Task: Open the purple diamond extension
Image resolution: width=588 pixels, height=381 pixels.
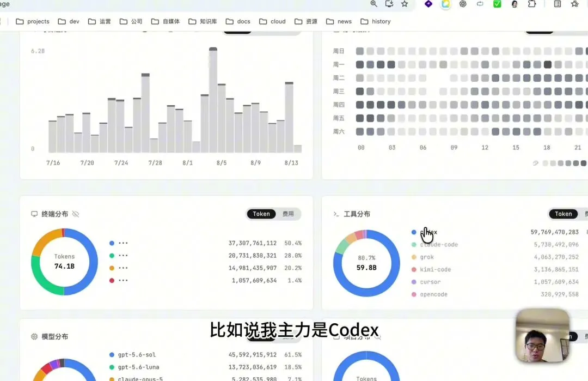Action: click(x=428, y=4)
